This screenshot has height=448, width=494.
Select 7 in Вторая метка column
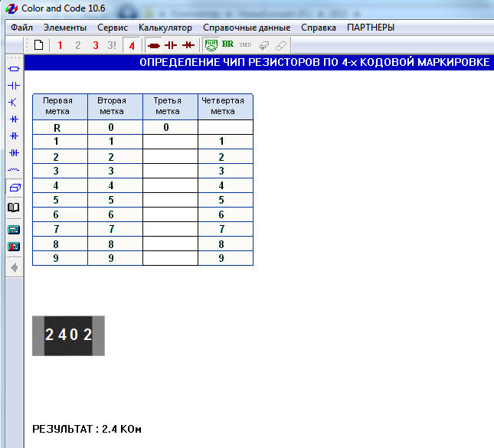(x=116, y=229)
